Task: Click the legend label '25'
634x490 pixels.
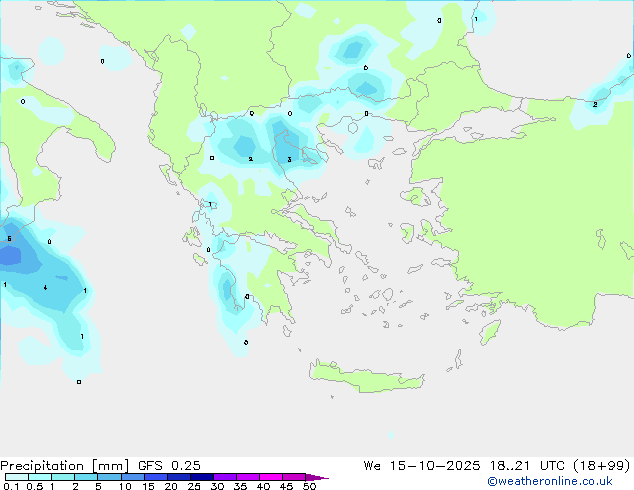Action: pyautogui.click(x=194, y=486)
